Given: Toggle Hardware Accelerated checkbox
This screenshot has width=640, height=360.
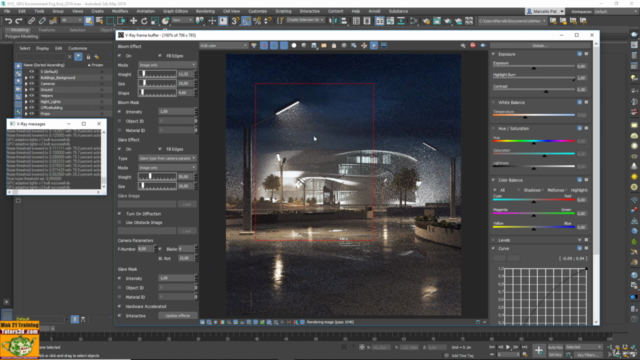Looking at the screenshot, I should [x=120, y=306].
